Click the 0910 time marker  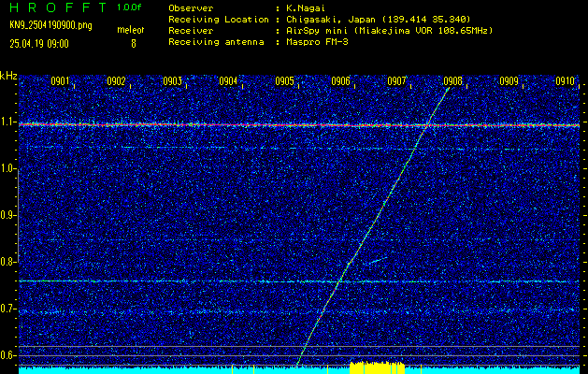click(x=566, y=81)
